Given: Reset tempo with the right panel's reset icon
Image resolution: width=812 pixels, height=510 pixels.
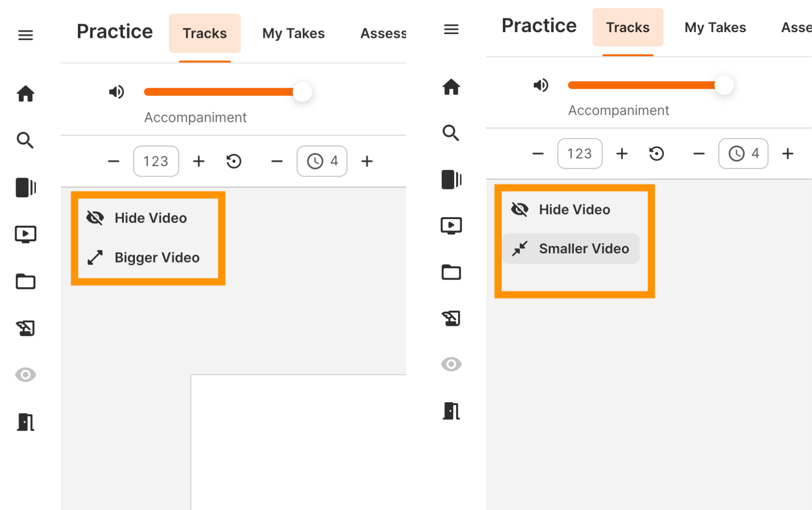Looking at the screenshot, I should (x=657, y=153).
